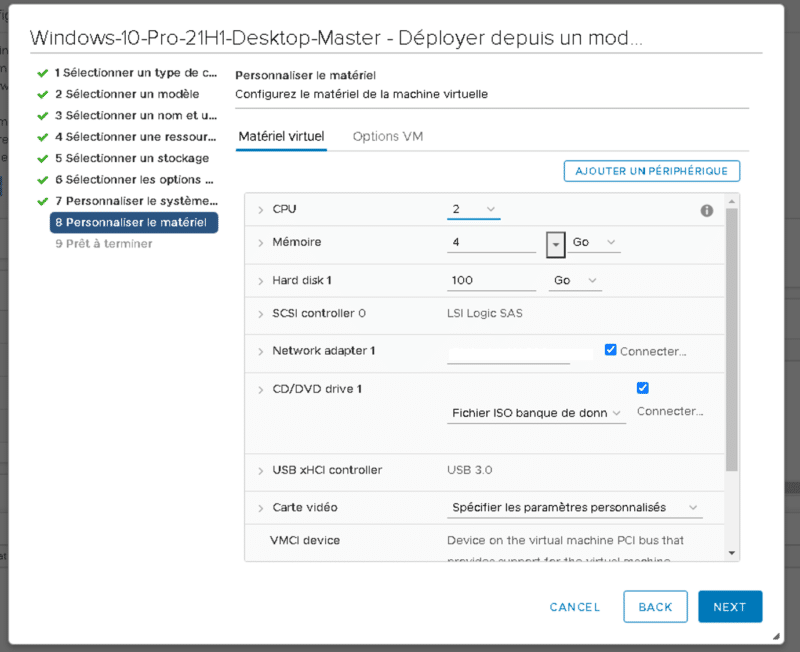
Task: Click the window resize grip icon
Action: (777, 636)
